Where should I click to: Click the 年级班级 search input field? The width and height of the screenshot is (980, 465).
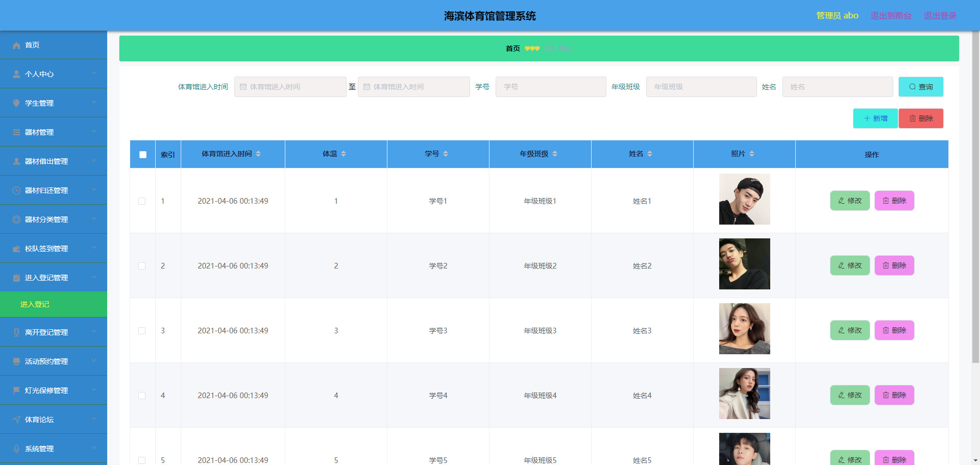click(x=701, y=87)
